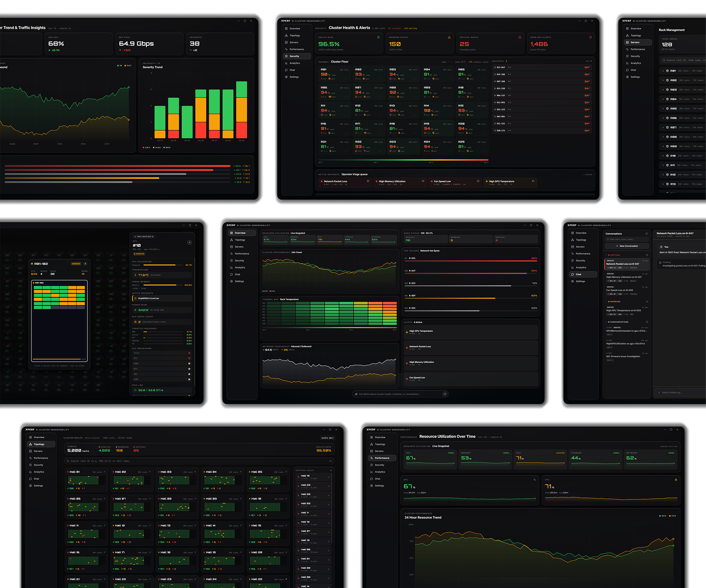Expand rack R12 in the Rack Management window
Screen dimensions: 706x588
point(663,174)
